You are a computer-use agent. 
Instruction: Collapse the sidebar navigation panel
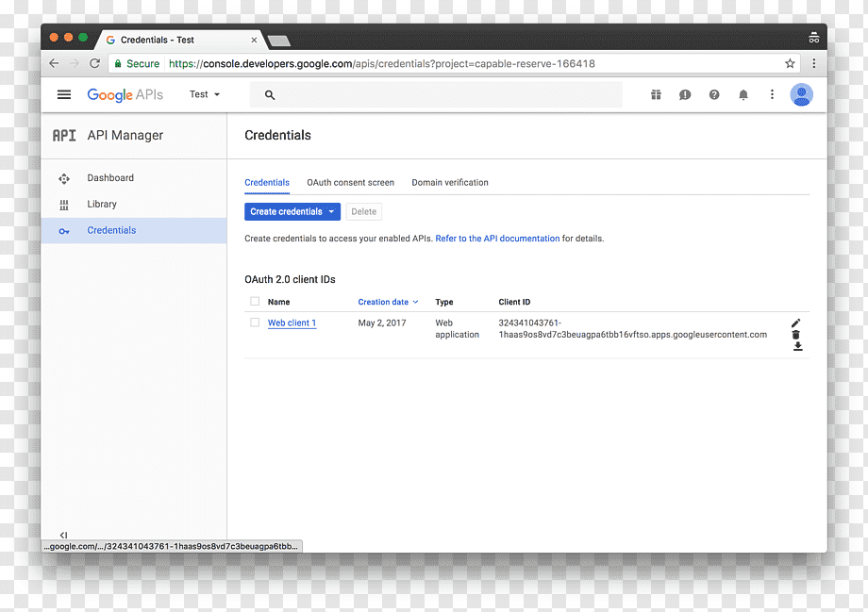[x=63, y=535]
